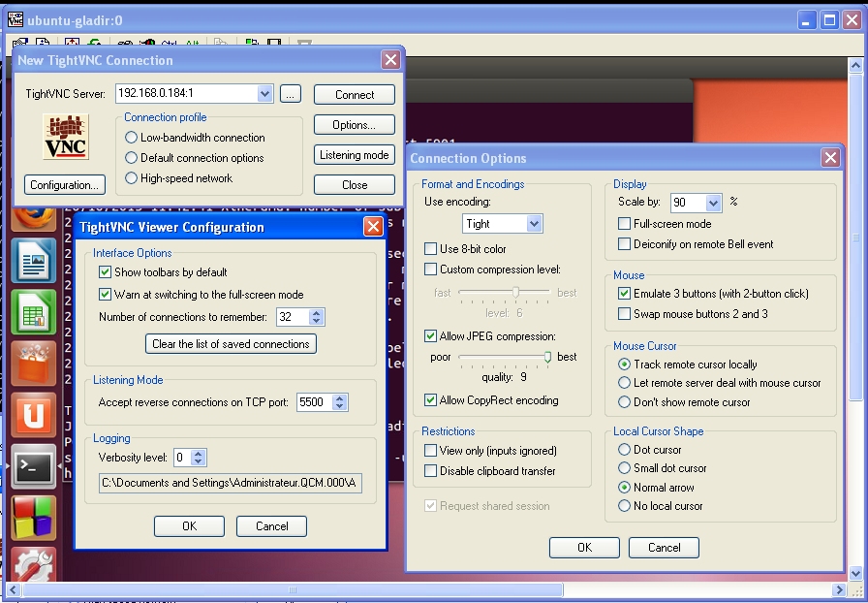Screen dimensions: 868x603
Task: Open the TightVNC Server address dropdown
Action: click(265, 94)
